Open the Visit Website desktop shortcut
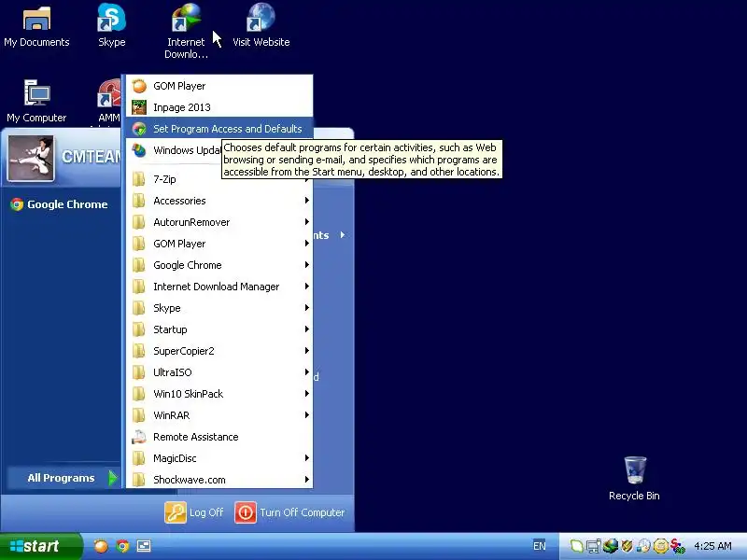Viewport: 747px width, 560px height. (x=261, y=26)
